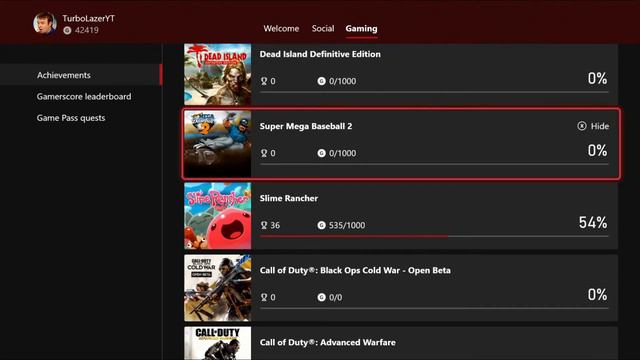This screenshot has height=360, width=640.
Task: Open the Super Mega Baseball 2 cover art
Action: 218,144
